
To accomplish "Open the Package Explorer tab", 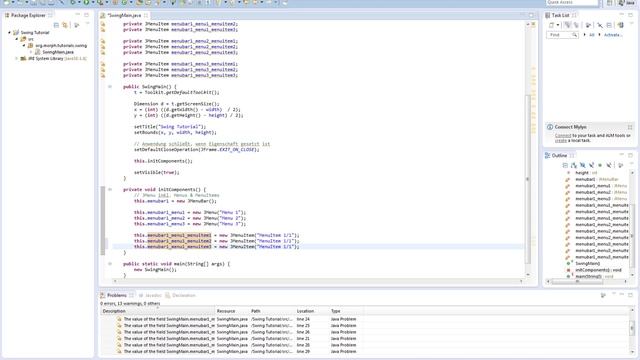I will 28,15.
